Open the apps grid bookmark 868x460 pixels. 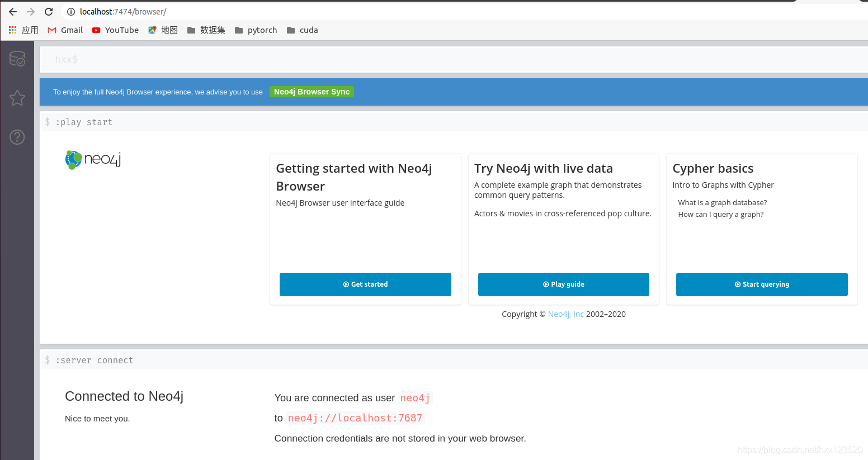[x=23, y=30]
